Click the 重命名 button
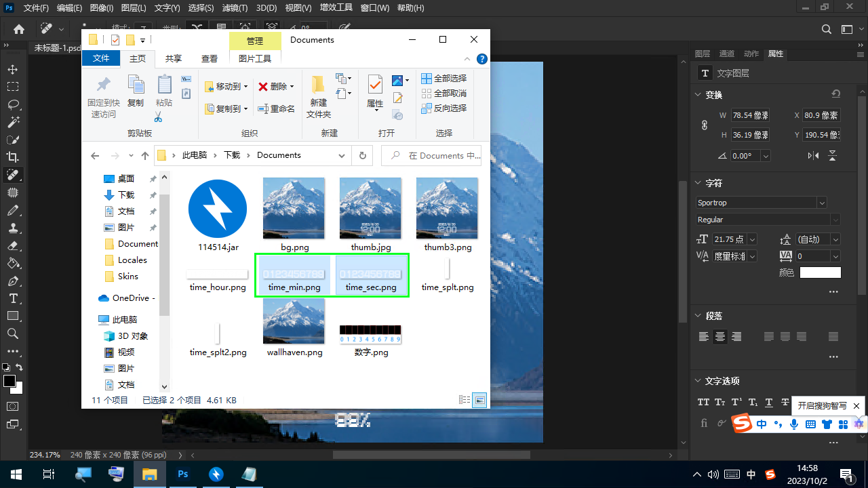This screenshot has width=868, height=488. (277, 108)
